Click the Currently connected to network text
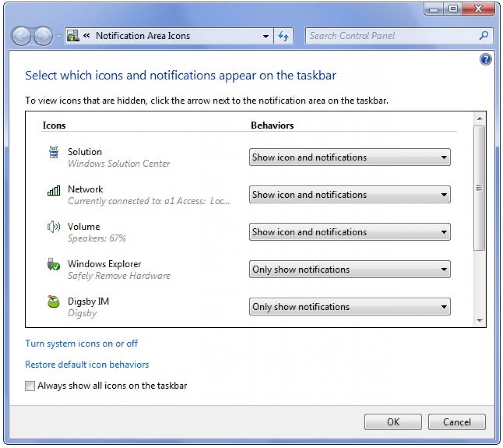 (x=149, y=201)
